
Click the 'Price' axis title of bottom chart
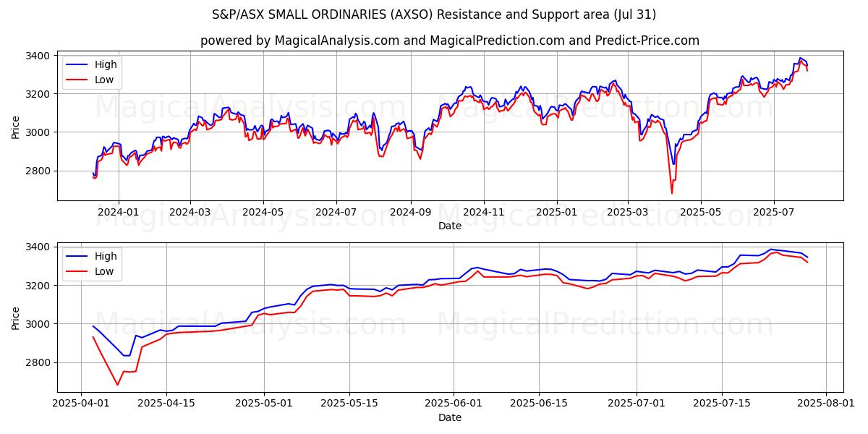coord(16,317)
